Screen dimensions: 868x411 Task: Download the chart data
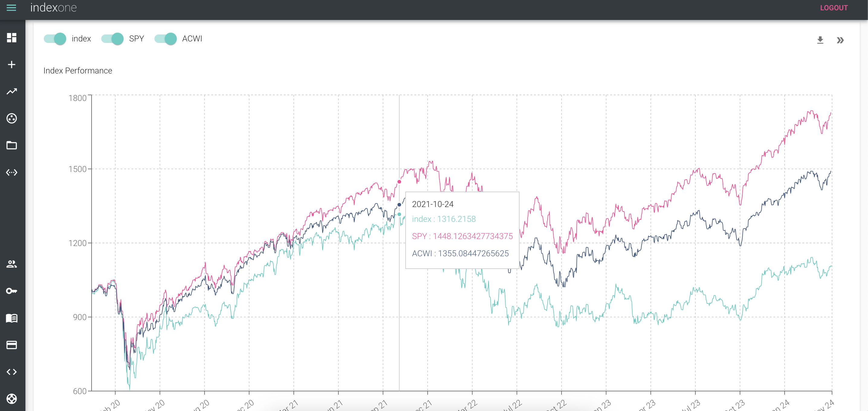click(x=820, y=40)
